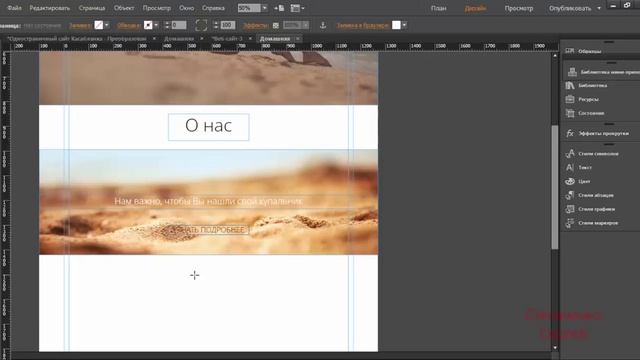
Task: Open the Объект menu
Action: click(x=124, y=8)
